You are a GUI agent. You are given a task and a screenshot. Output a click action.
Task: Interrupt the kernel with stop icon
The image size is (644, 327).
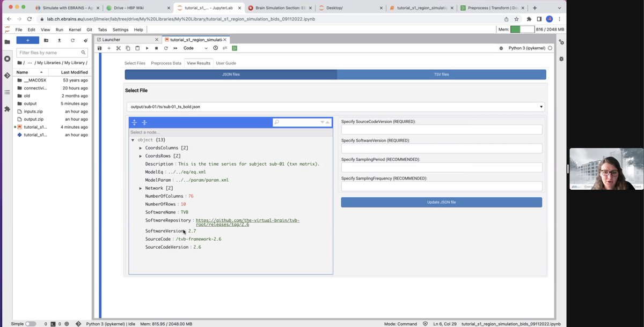coord(156,48)
